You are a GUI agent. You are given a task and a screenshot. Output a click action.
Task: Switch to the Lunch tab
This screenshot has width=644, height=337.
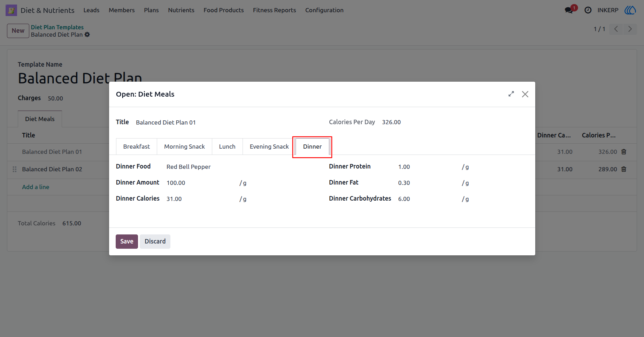(x=227, y=147)
